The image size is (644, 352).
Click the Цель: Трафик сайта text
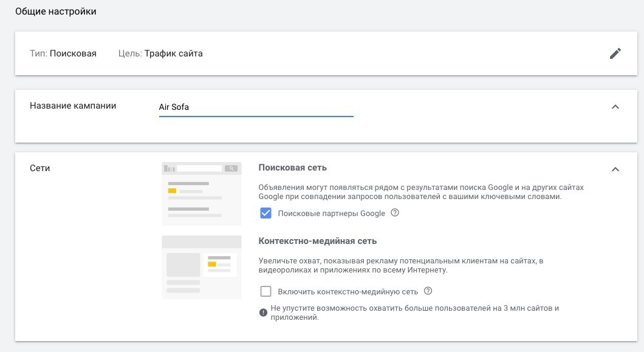pyautogui.click(x=160, y=53)
